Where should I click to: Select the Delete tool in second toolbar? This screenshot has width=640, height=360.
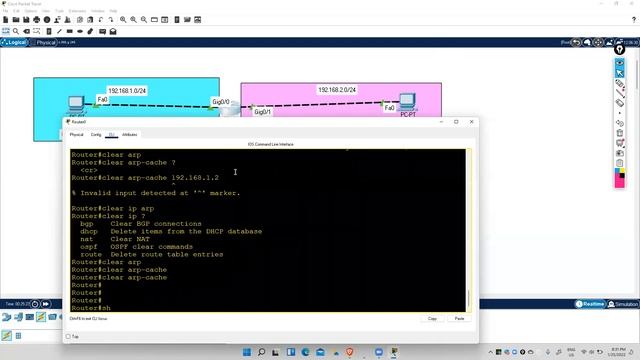coord(27,31)
